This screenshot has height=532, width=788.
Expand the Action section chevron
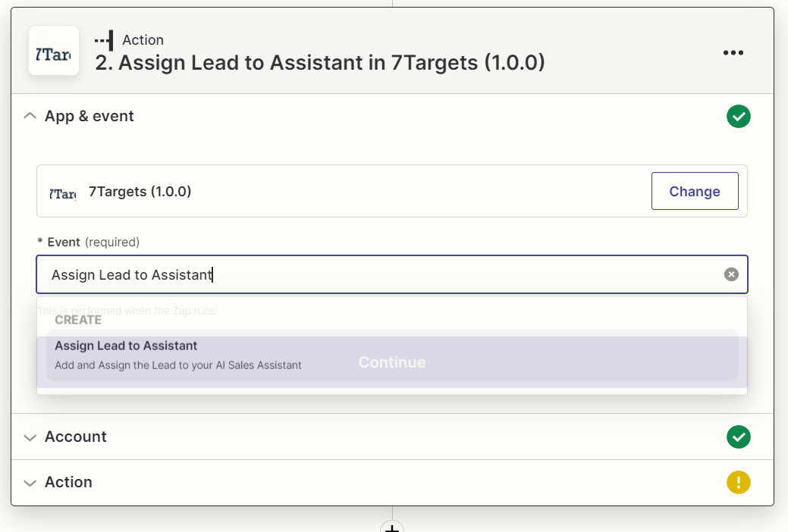(x=30, y=483)
